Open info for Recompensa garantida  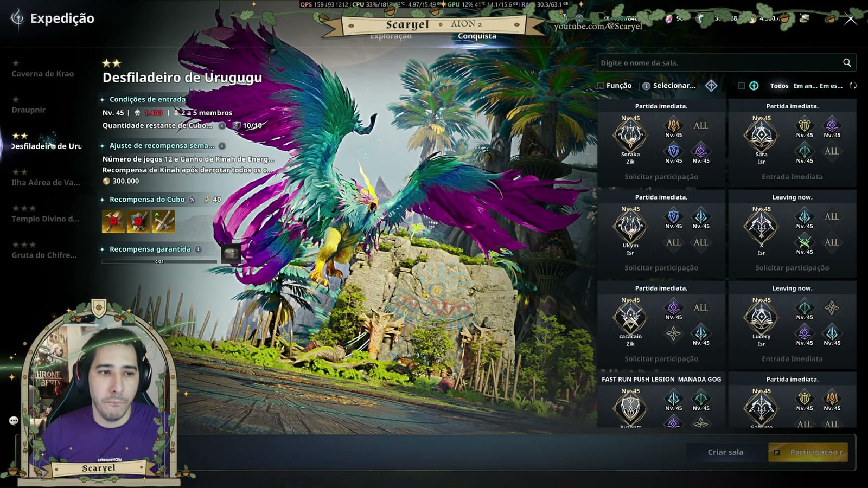198,249
